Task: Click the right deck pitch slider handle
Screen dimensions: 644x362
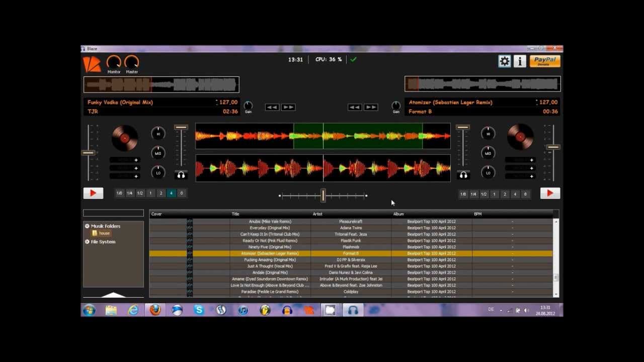Action: coord(553,147)
